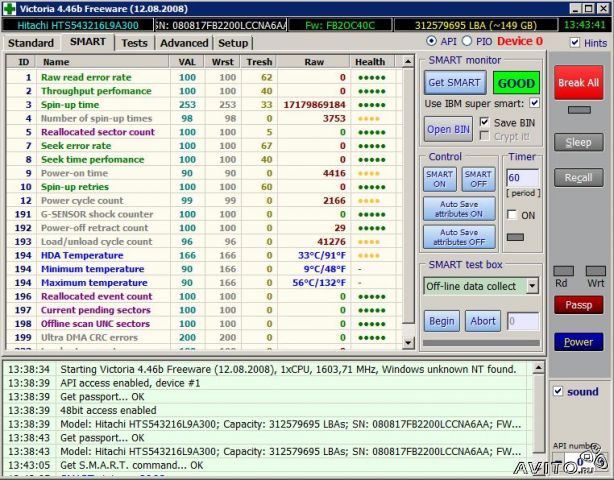Select the Power-on time row
Viewport: 614px width, 480px height.
(204, 173)
